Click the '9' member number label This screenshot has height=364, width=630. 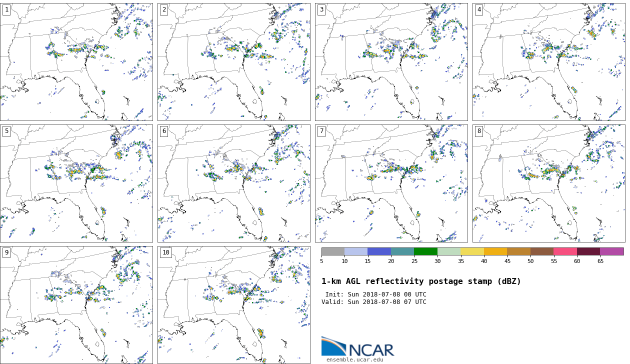[6, 253]
